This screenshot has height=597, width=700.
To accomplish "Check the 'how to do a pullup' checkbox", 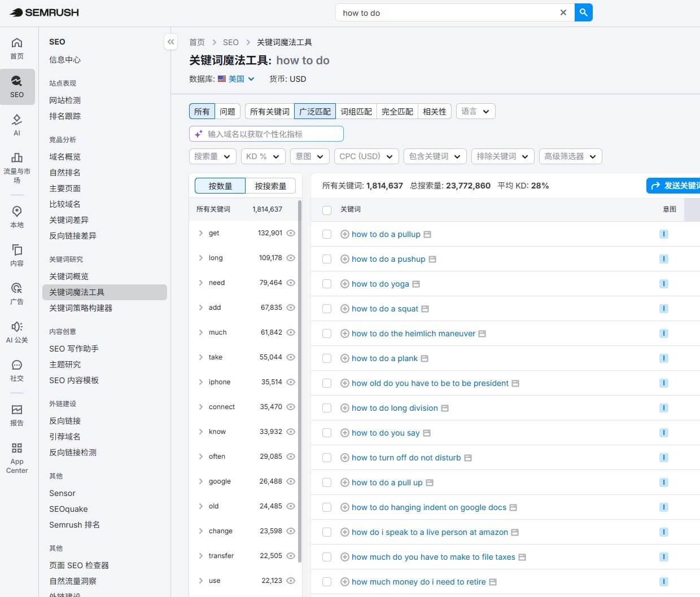I will [x=327, y=234].
